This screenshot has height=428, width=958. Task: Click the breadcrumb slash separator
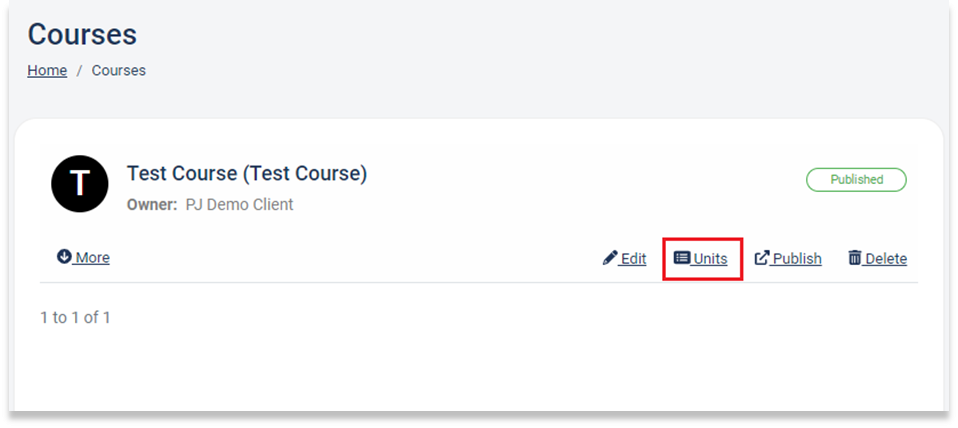click(79, 71)
